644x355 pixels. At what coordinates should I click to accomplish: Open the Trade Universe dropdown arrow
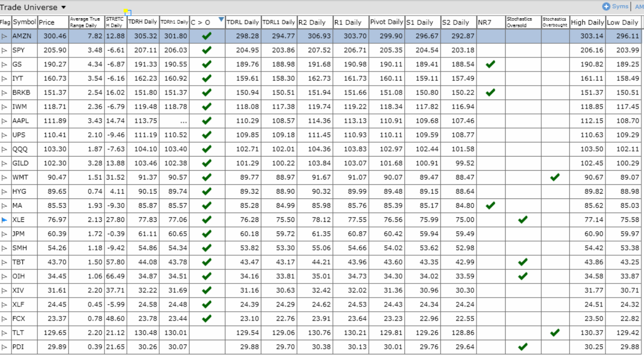pos(64,8)
